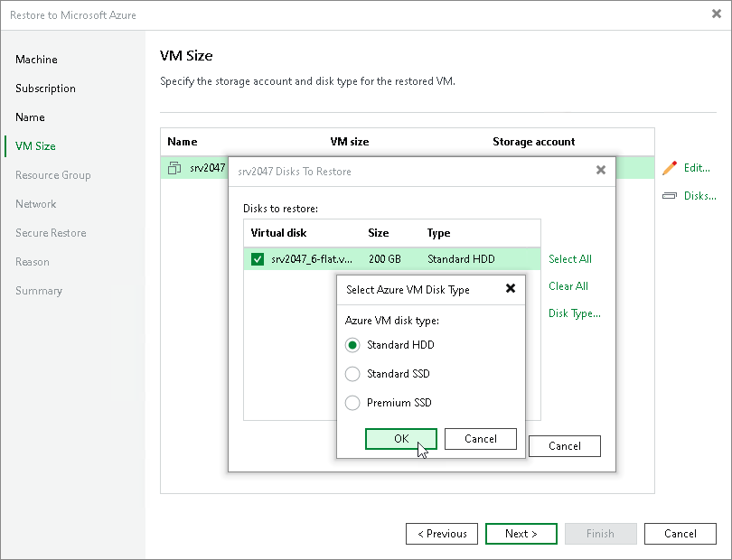Click the Virtual disk column header
Image resolution: width=732 pixels, height=560 pixels.
pos(278,233)
